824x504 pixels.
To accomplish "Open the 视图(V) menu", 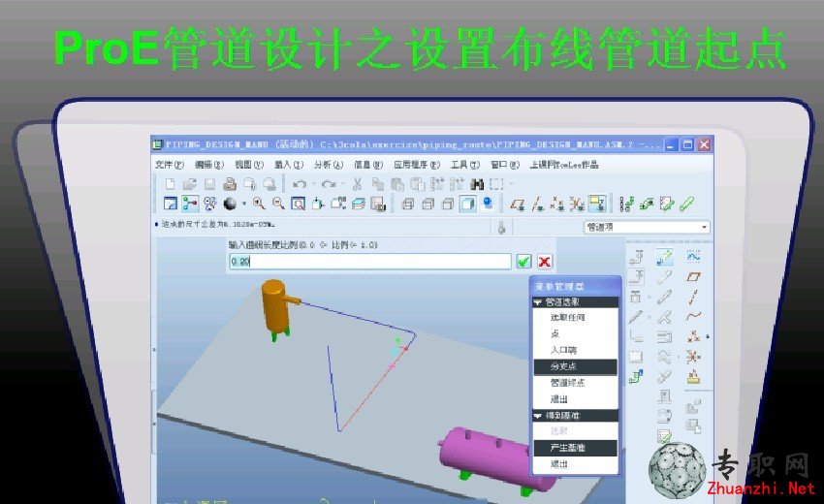I will point(248,165).
